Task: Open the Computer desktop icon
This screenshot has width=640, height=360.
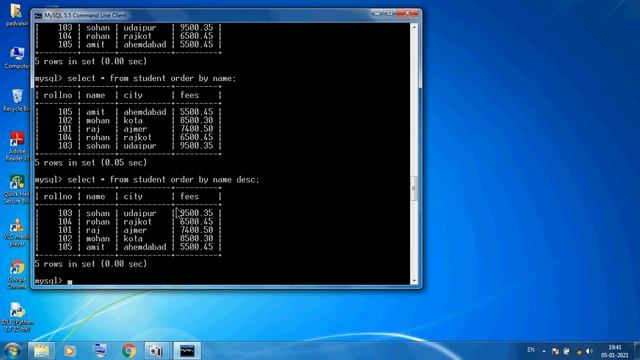Action: (x=17, y=58)
